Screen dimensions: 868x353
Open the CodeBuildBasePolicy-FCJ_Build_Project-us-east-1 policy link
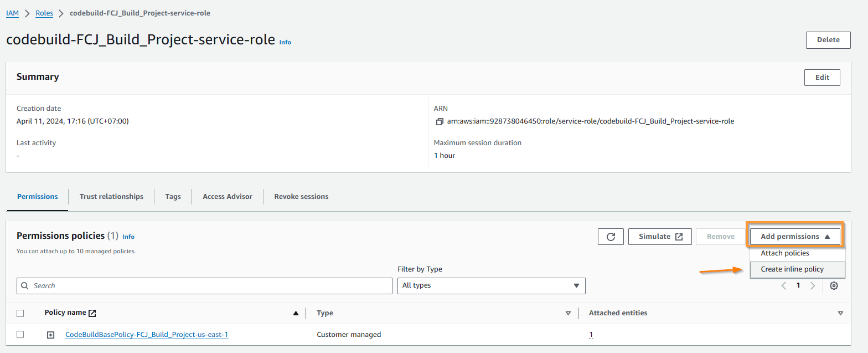[x=147, y=335]
